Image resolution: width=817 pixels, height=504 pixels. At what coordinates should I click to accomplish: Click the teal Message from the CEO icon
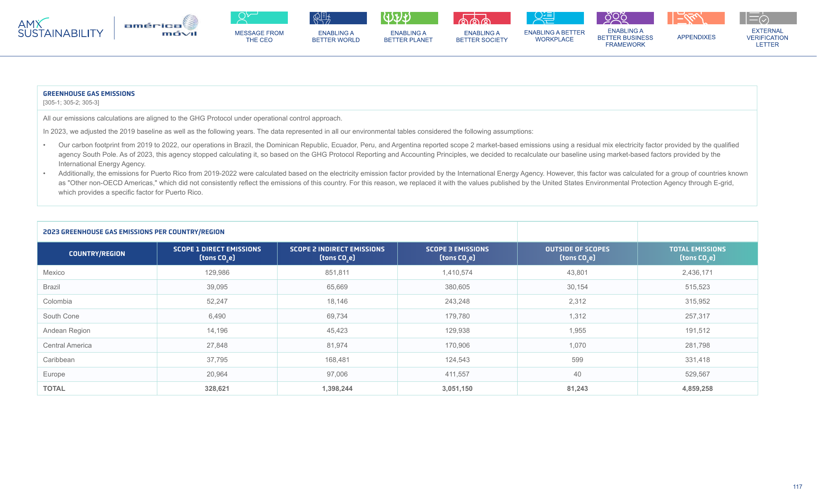259,18
